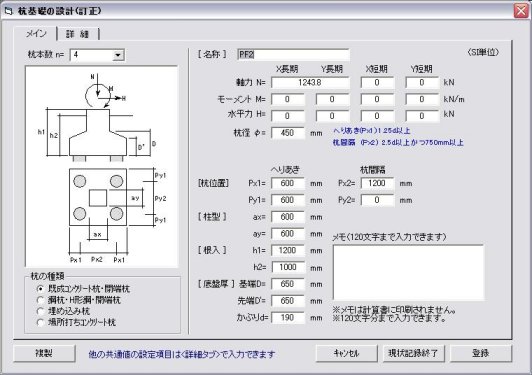
Task: Click the Px2 杭間隔 field
Action: [x=377, y=183]
